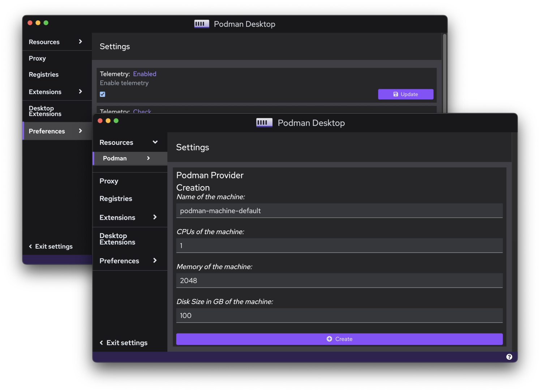This screenshot has width=540, height=392.
Task: Click the Create machine button
Action: (339, 339)
